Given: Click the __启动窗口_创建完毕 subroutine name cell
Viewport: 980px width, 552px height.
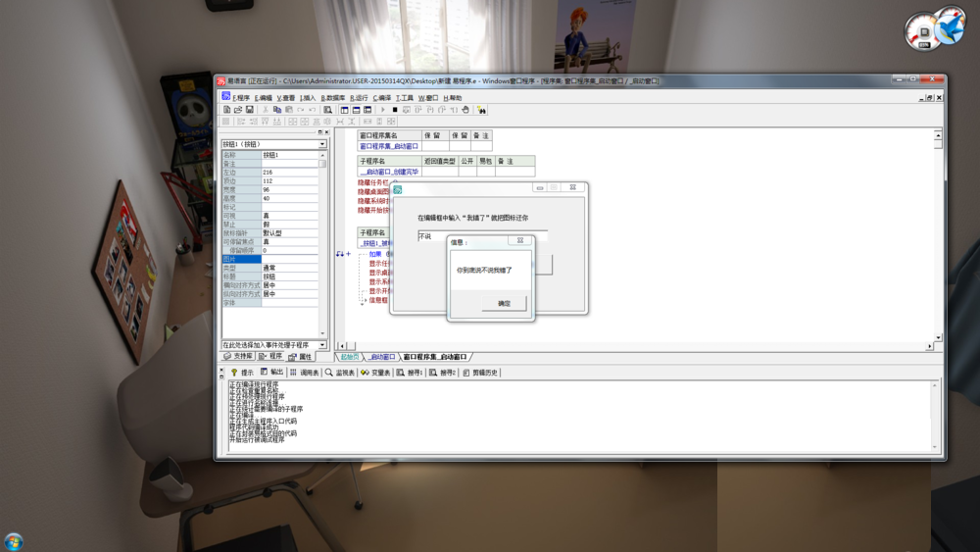Looking at the screenshot, I should click(389, 172).
